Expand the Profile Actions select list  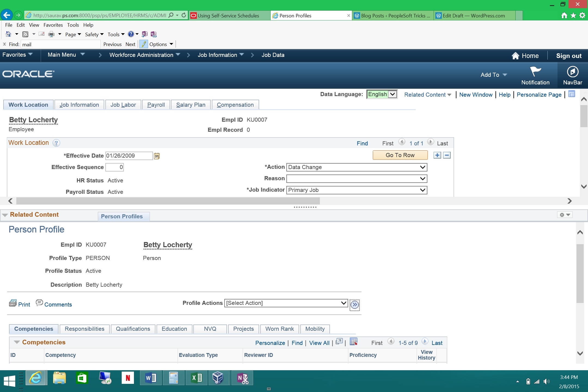tap(286, 303)
